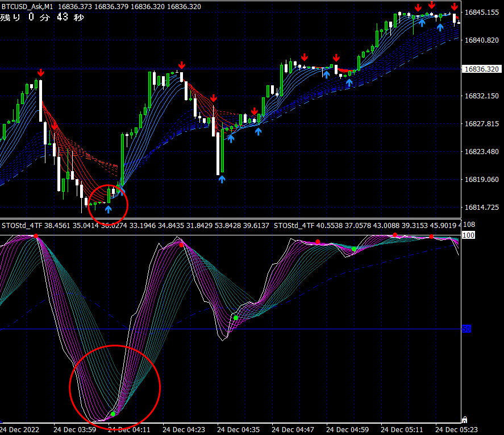
Task: Click the 16819.060 price axis label
Action: [481, 180]
